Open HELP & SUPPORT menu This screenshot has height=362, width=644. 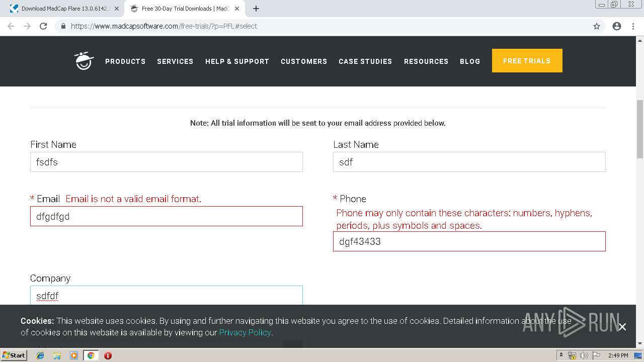(x=237, y=61)
